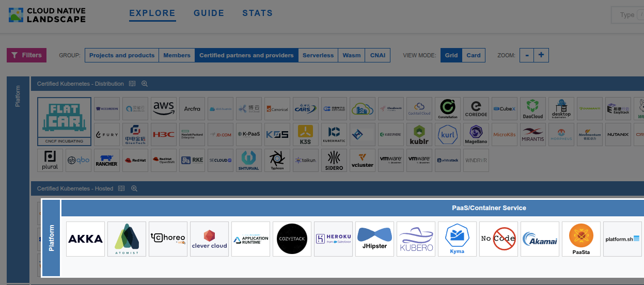
Task: Open the Hewlett Packard Enterprise card
Action: tap(192, 134)
